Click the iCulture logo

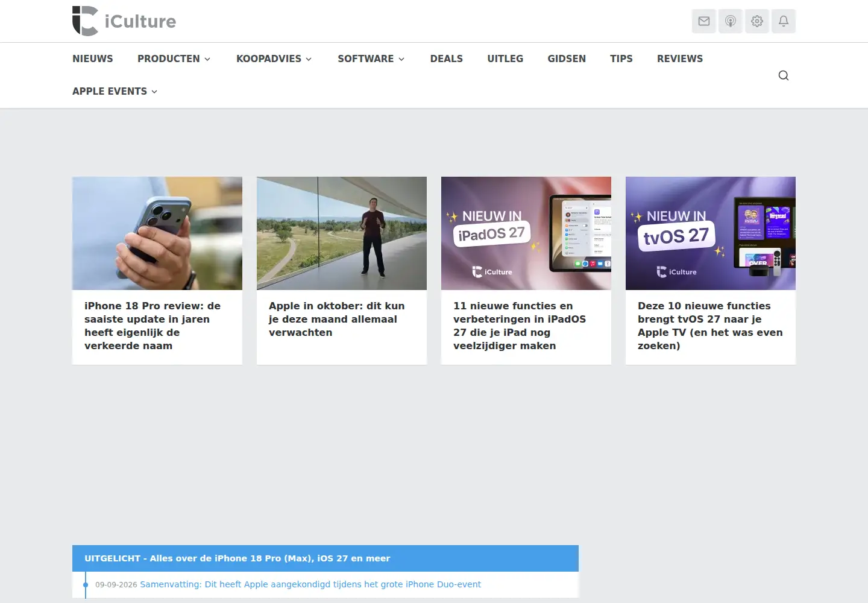coord(124,21)
